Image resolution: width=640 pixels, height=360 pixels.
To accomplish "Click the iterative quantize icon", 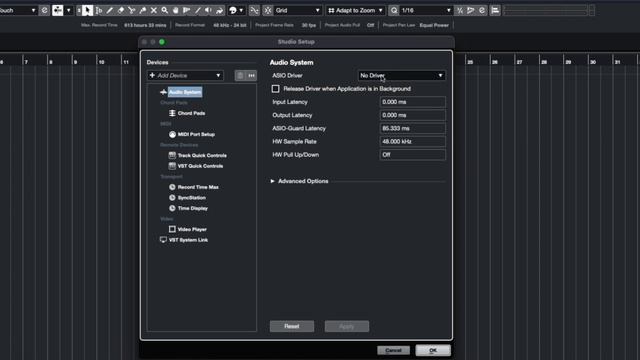I will point(460,10).
